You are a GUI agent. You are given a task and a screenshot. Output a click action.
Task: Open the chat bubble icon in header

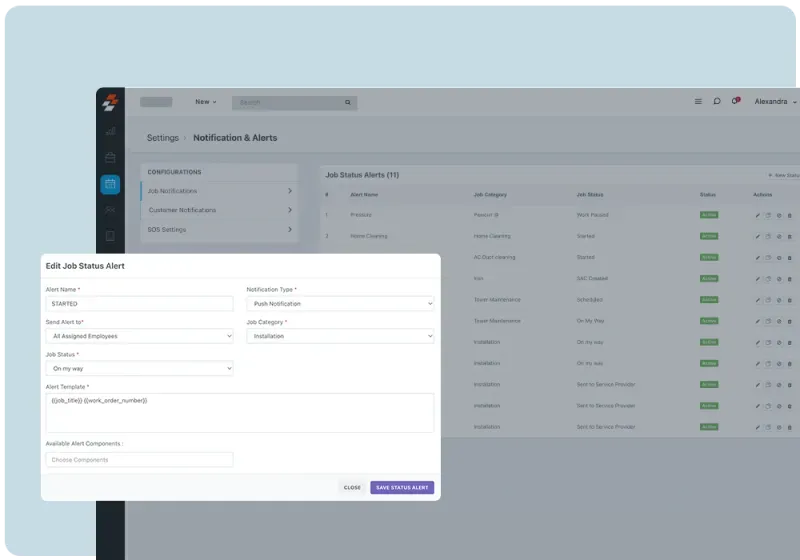coord(717,101)
